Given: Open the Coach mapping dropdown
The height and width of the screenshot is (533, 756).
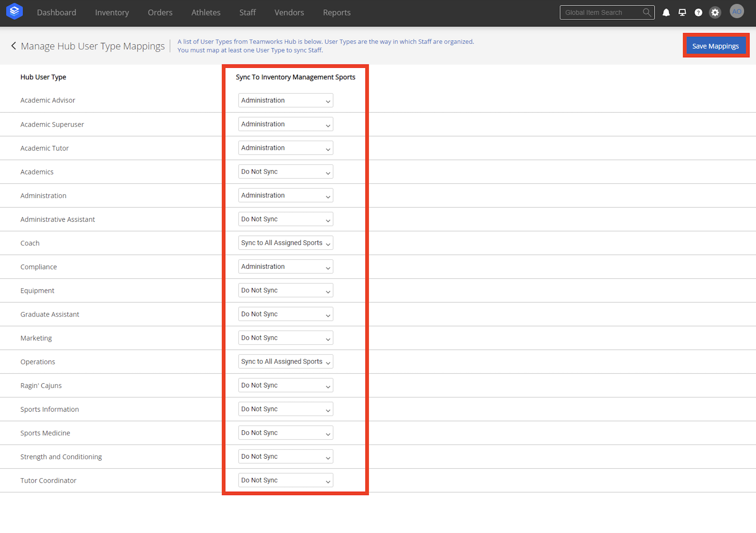Looking at the screenshot, I should click(x=285, y=243).
